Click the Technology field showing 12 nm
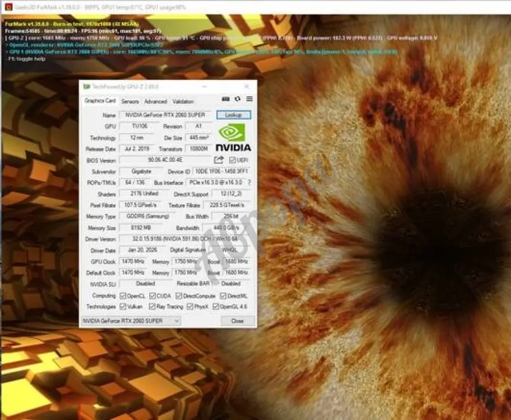 point(137,138)
